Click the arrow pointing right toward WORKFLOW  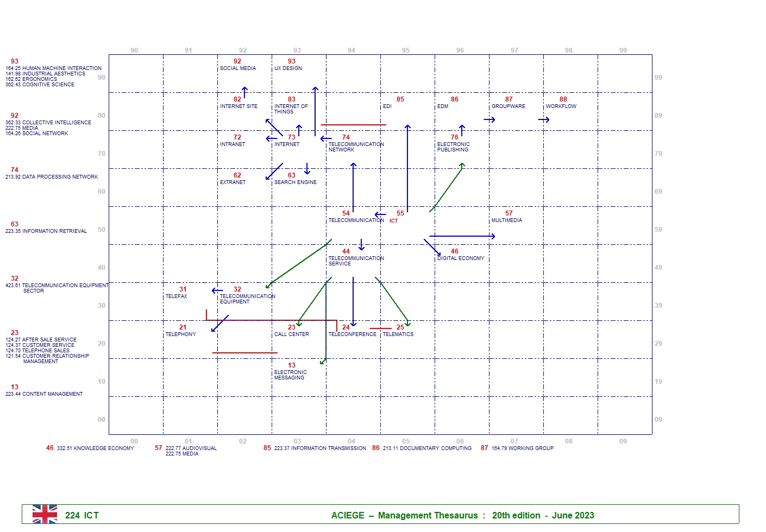point(544,119)
